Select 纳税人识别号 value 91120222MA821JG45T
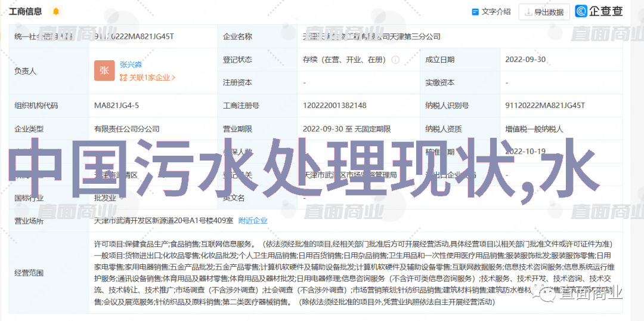This screenshot has height=321, width=644. click(x=545, y=106)
